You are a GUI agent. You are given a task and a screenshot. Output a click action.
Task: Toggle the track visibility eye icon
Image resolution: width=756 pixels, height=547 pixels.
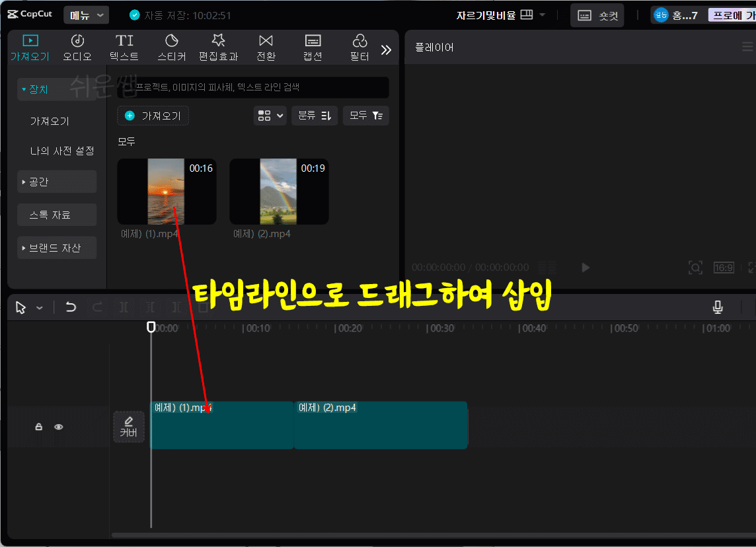click(x=59, y=427)
